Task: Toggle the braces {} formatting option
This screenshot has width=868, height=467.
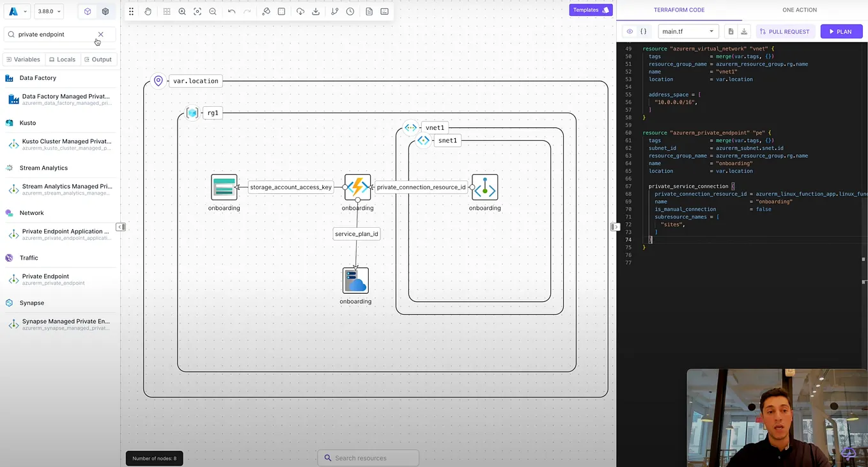Action: click(644, 31)
